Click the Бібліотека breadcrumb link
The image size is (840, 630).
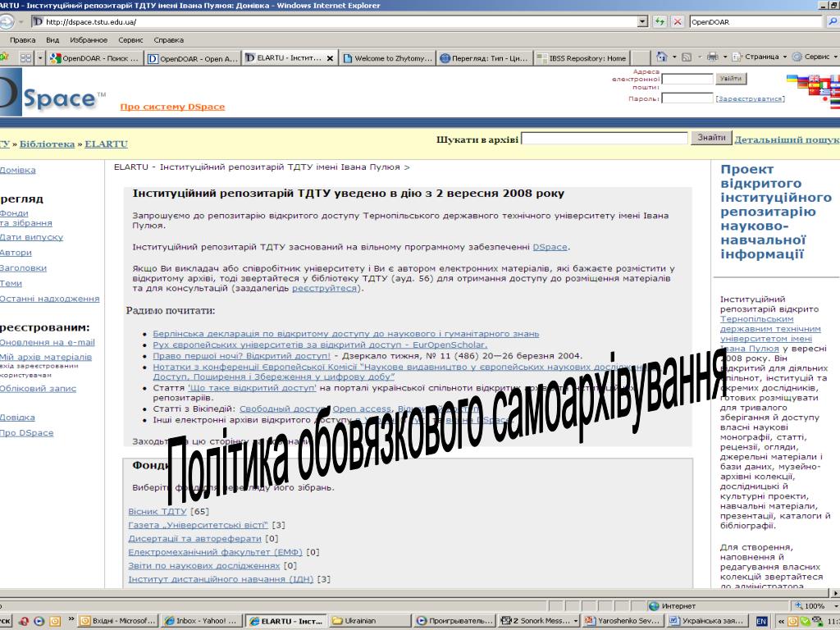tap(47, 144)
